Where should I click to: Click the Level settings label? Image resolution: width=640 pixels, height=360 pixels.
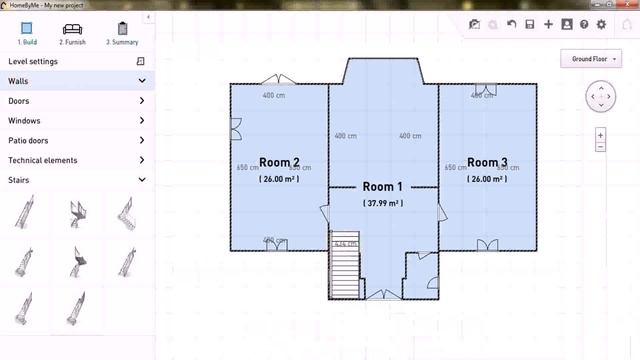[x=33, y=62]
